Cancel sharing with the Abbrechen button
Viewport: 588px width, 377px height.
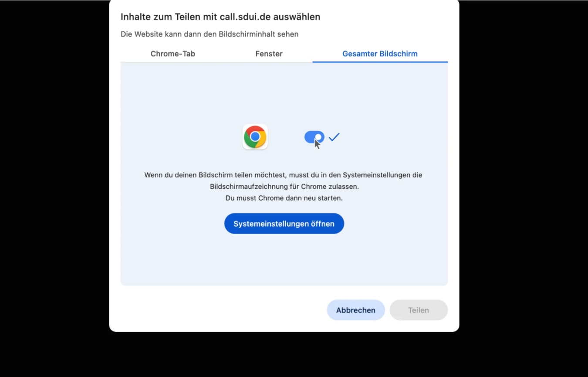coord(356,310)
